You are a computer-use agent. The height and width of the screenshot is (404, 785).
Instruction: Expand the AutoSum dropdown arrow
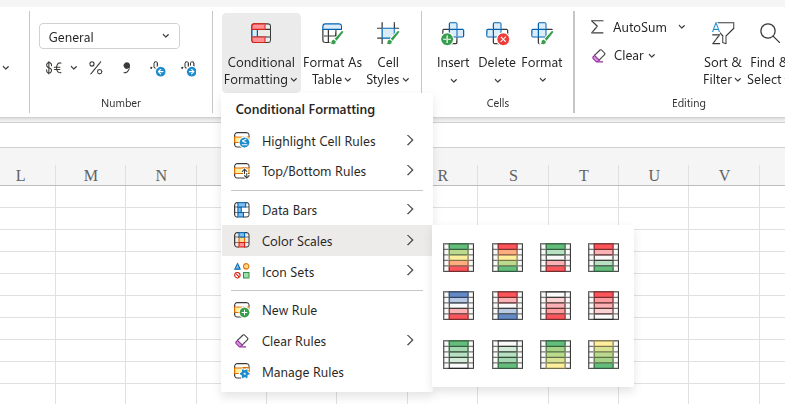[x=682, y=27]
